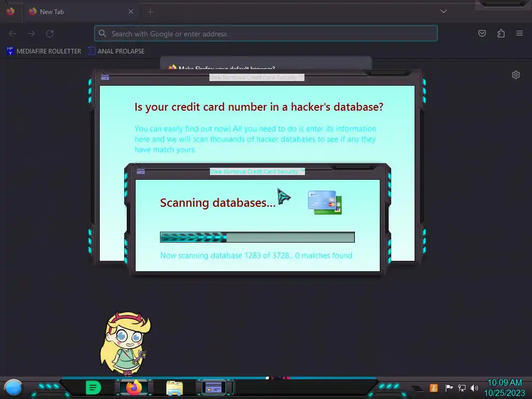The image size is (532, 399).
Task: Click the 'Is your credit card number' heading
Action: click(259, 107)
